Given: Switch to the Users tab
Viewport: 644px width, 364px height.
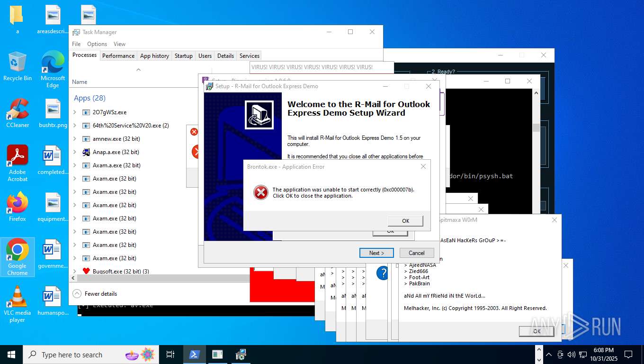Looking at the screenshot, I should coord(205,55).
